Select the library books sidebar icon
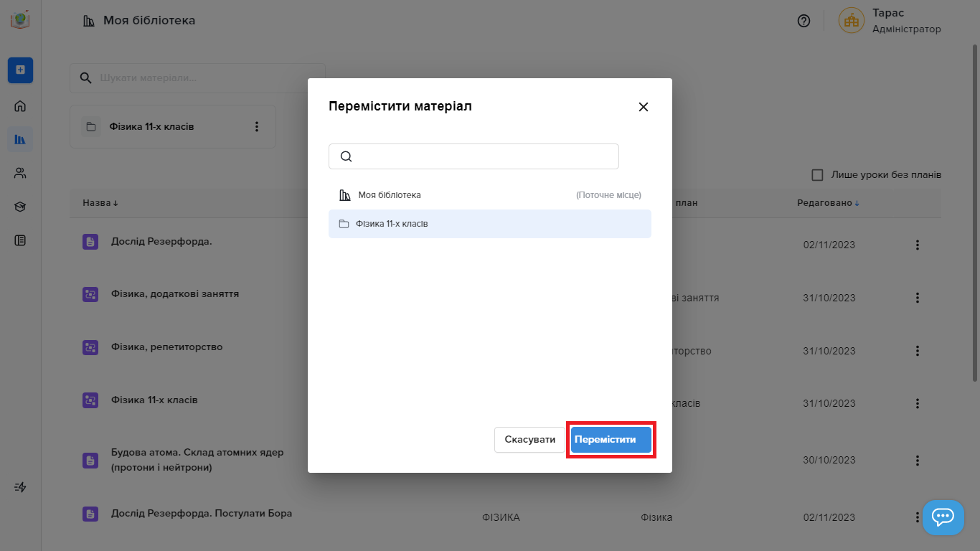The image size is (980, 551). click(20, 139)
